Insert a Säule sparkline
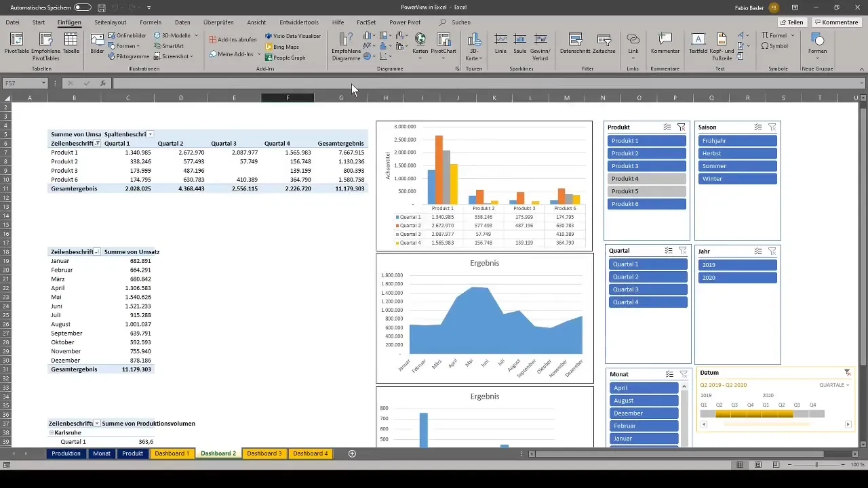The width and height of the screenshot is (868, 488). (520, 44)
